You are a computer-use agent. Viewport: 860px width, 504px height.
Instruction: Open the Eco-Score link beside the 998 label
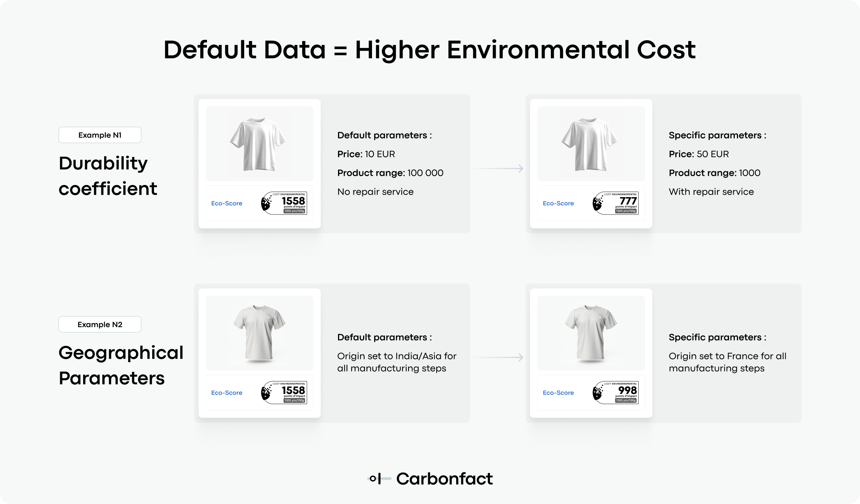[558, 393]
